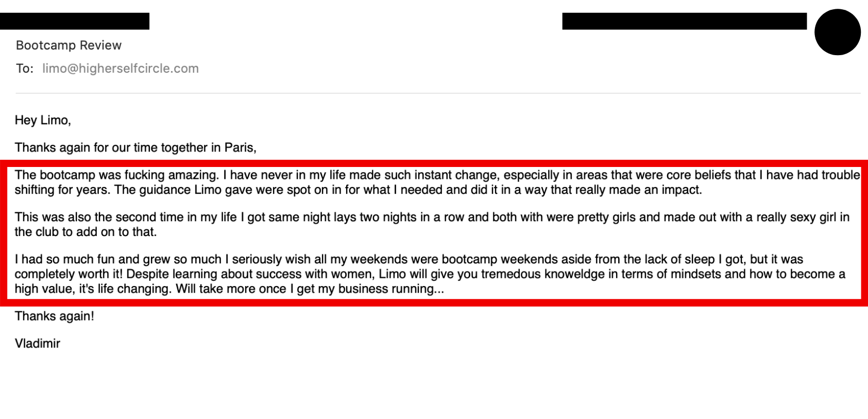Click the Vladimir signature
This screenshot has height=419, width=868.
pos(38,344)
